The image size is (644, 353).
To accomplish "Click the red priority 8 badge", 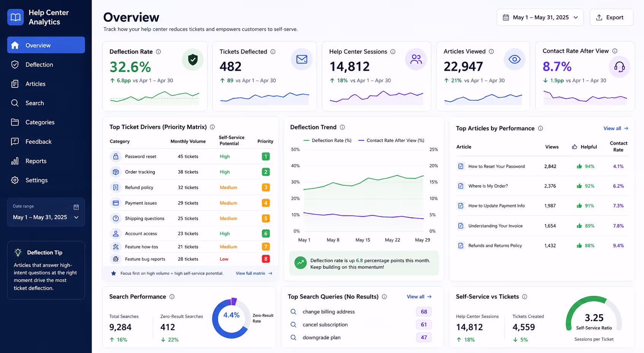I will [266, 259].
